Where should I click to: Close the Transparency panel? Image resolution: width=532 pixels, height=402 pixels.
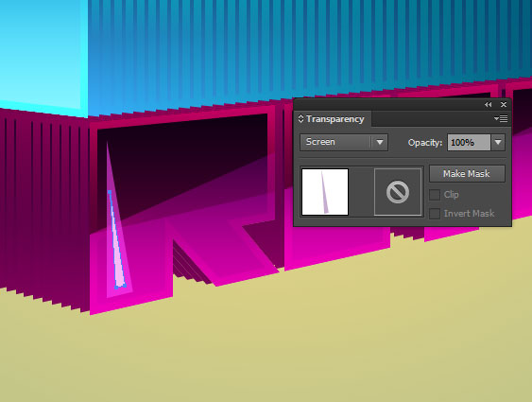[504, 105]
